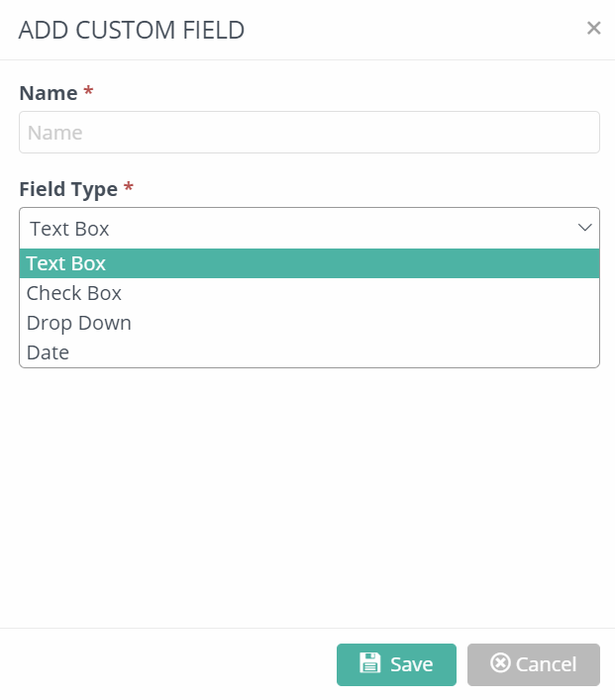Click the Save label text on the button
Viewport: 615px width, 700px height.
[411, 664]
